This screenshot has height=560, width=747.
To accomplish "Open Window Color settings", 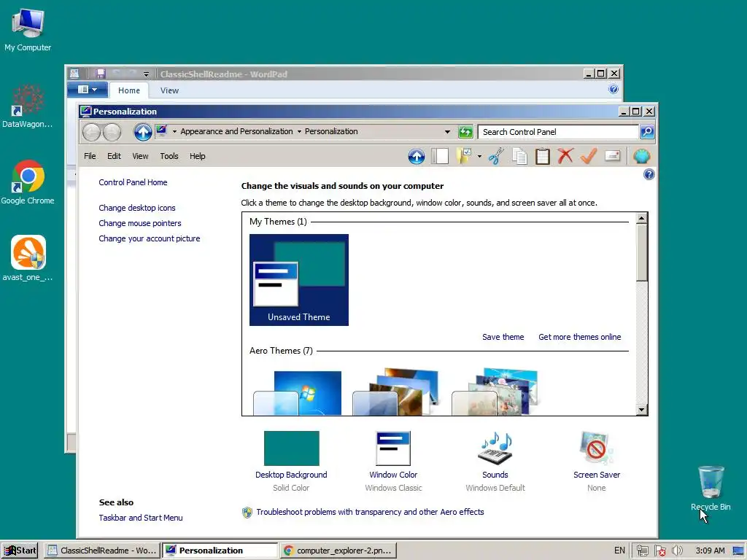I will pyautogui.click(x=393, y=462).
